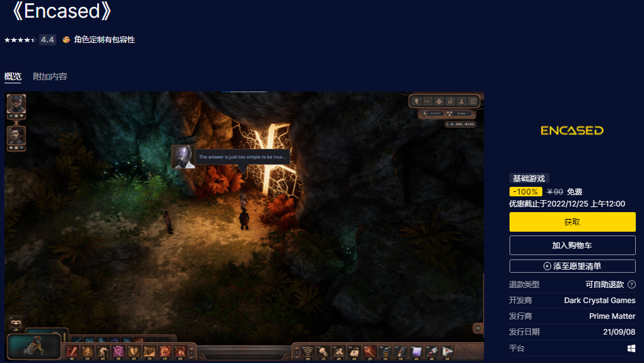Click the ENCASED yellow logo

pos(572,131)
